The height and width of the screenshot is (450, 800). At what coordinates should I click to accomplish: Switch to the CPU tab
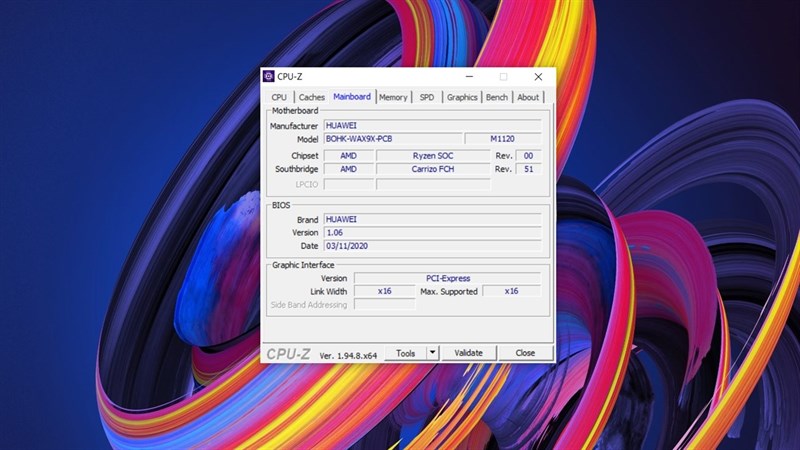279,97
